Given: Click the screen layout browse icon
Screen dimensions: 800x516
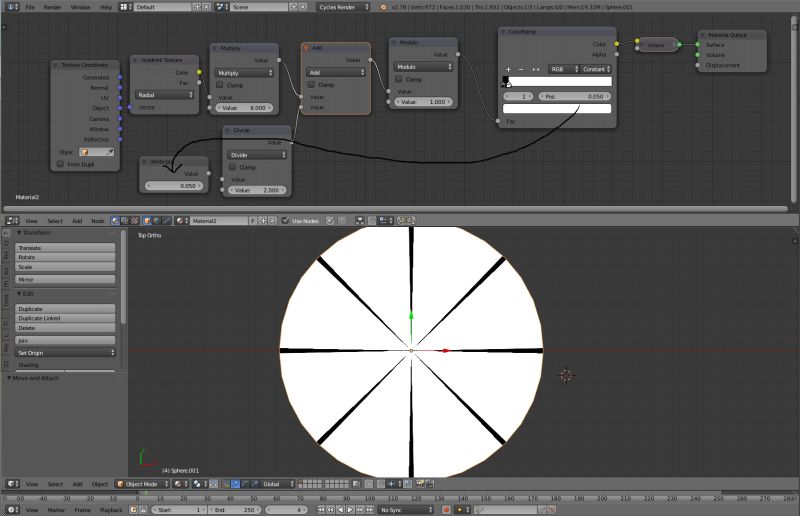Looking at the screenshot, I should (x=126, y=7).
